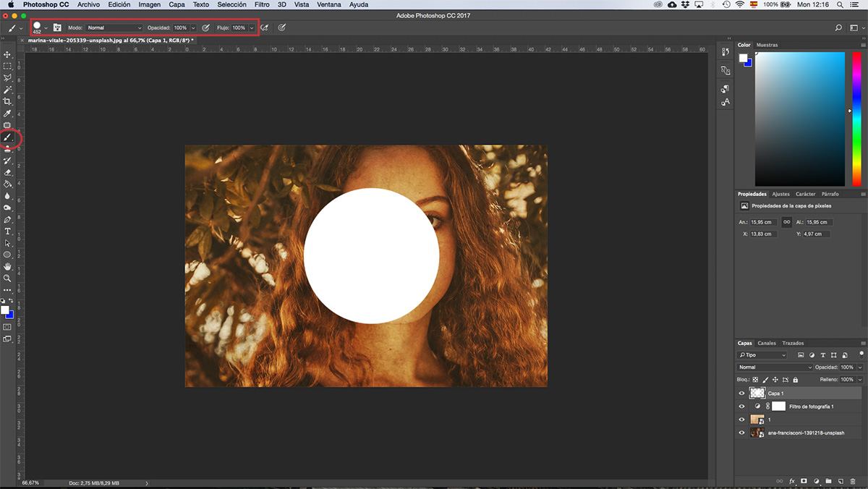Screen dimensions: 868x489
Task: Select the Crop tool
Action: (8, 101)
